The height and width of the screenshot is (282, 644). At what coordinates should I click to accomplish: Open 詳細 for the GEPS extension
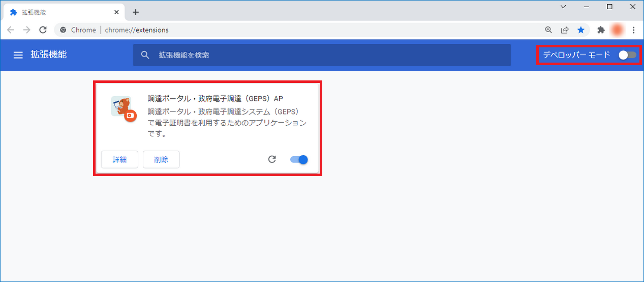(x=120, y=159)
